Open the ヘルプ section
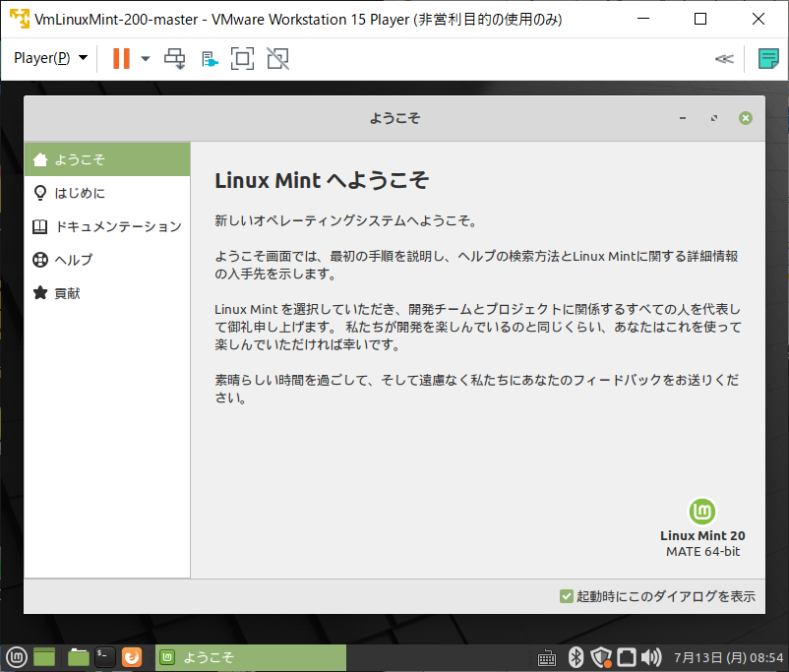This screenshot has height=672, width=789. click(107, 260)
